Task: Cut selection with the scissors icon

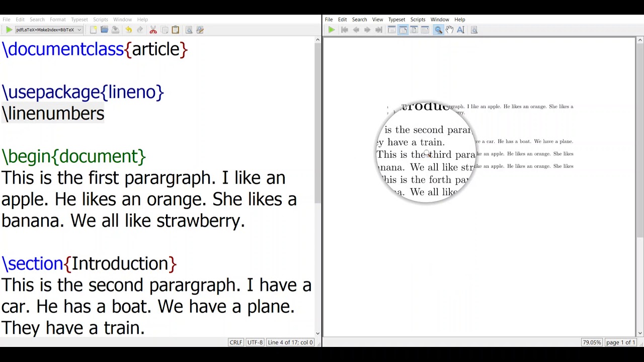Action: tap(153, 30)
